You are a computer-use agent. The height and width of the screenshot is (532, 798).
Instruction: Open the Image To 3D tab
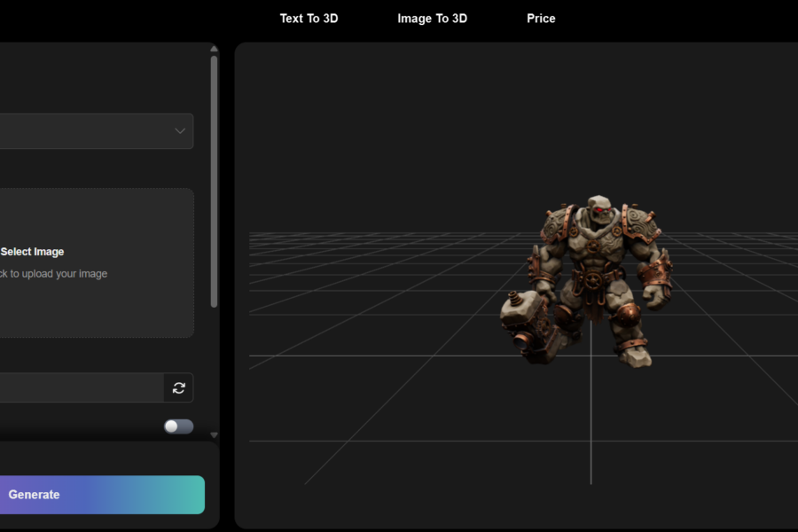[432, 19]
